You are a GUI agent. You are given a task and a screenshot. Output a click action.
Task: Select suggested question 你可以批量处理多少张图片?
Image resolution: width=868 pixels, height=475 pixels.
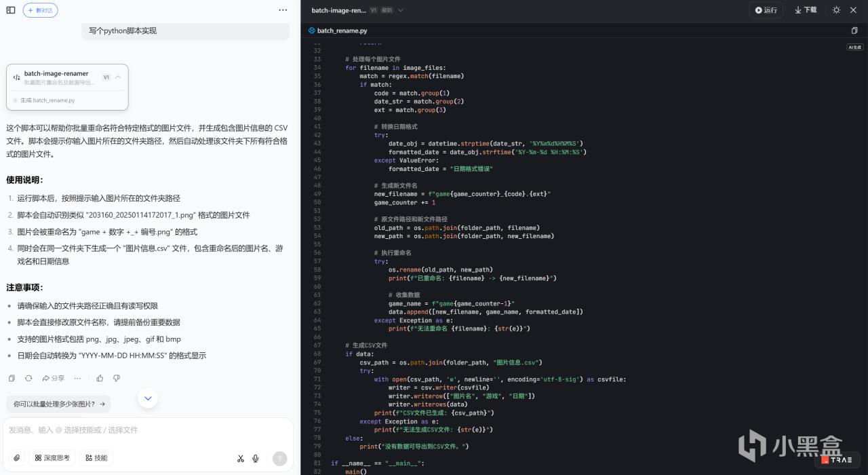(58, 404)
